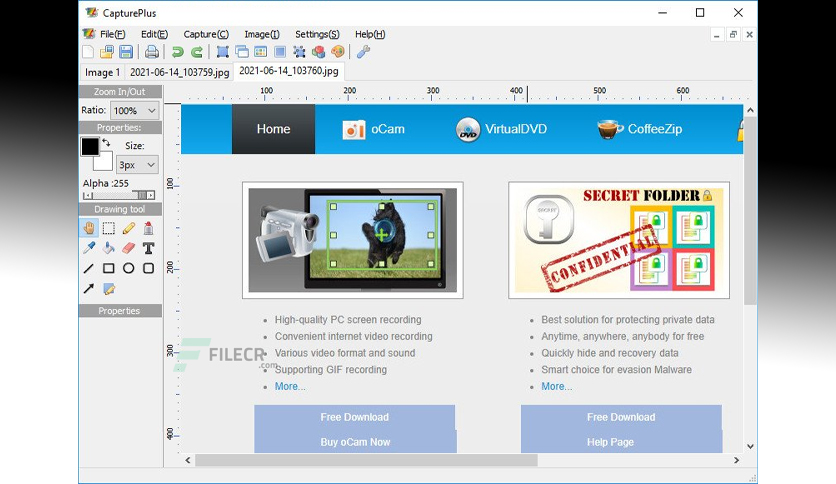Switch to 2021-06-14_103759.jpg tab

179,72
